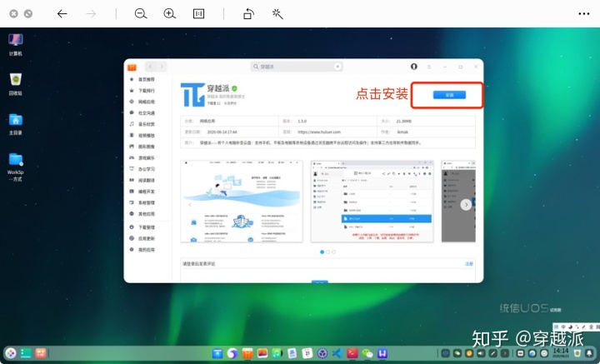600x364 pixels.
Task: Select the third carousel page dot
Action: (333, 252)
